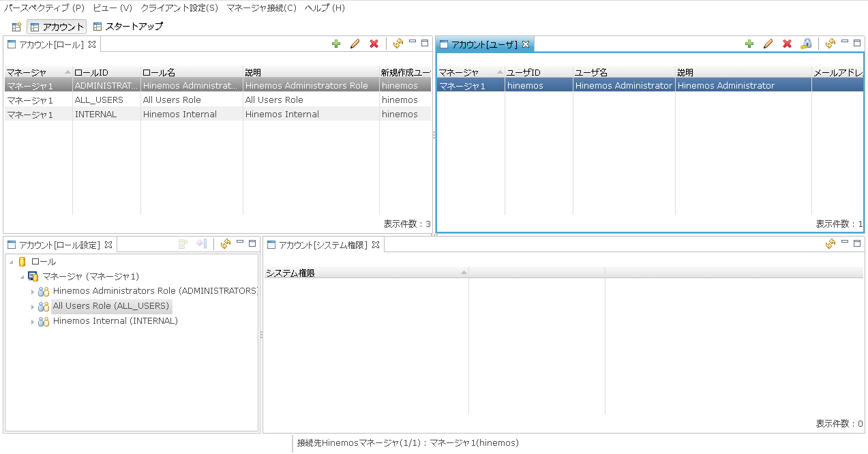
Task: Expand the Hinemos Internal tree node
Action: (x=33, y=322)
